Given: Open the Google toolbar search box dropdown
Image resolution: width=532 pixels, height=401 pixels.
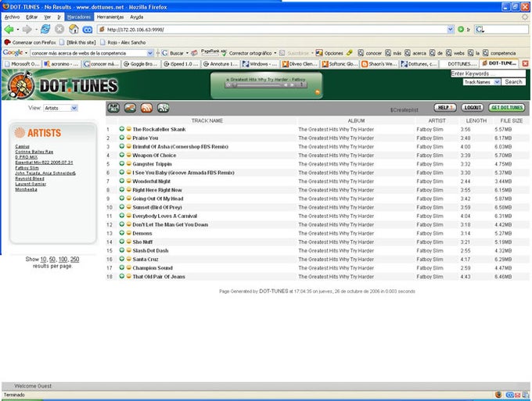Looking at the screenshot, I should tap(150, 53).
